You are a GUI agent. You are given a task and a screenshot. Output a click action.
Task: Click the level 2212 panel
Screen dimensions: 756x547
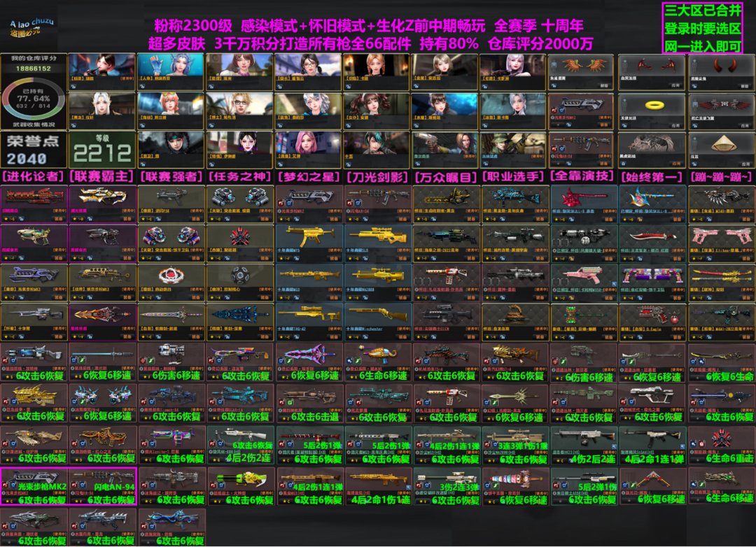[101, 150]
